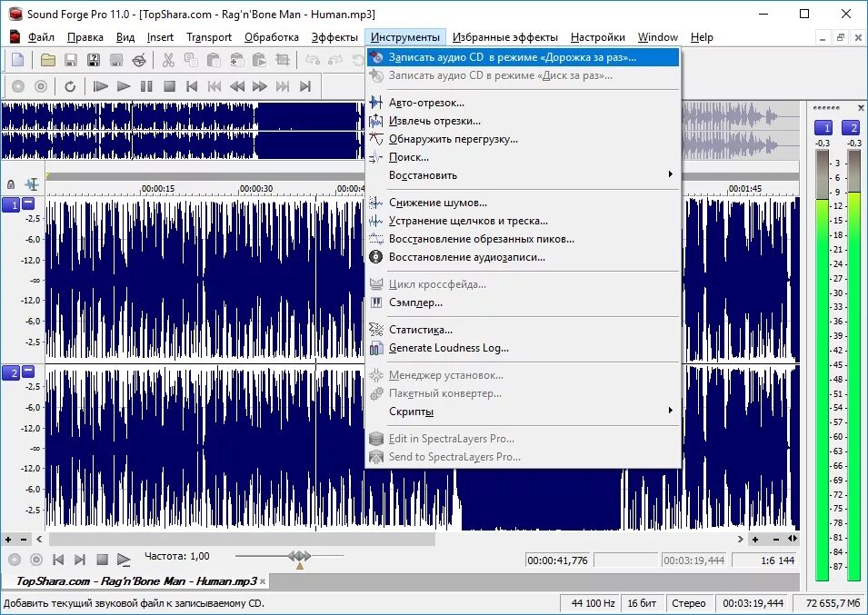Create a new file via the New document icon
Image resolution: width=868 pixels, height=615 pixels.
coord(17,61)
